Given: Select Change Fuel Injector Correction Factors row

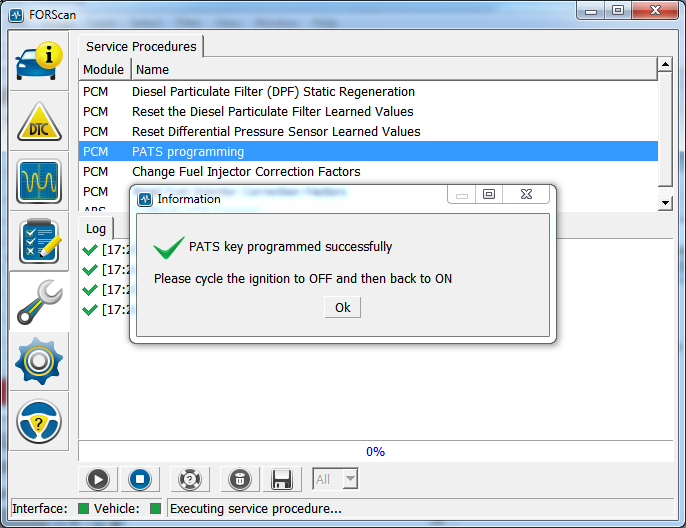Looking at the screenshot, I should point(246,171).
